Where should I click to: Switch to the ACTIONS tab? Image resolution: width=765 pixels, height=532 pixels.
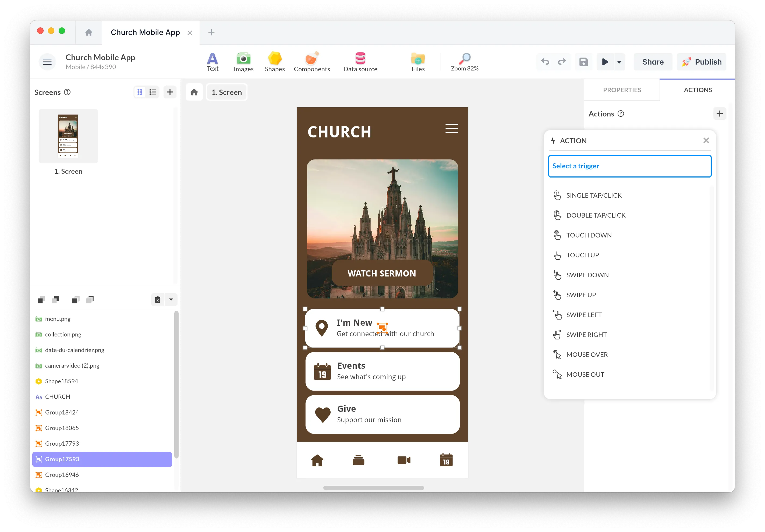pos(697,90)
